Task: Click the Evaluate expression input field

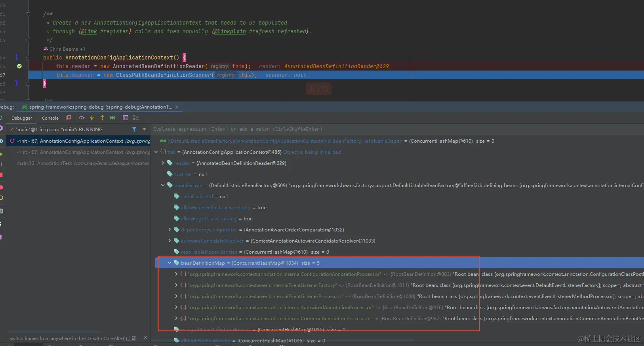Action: pos(397,129)
